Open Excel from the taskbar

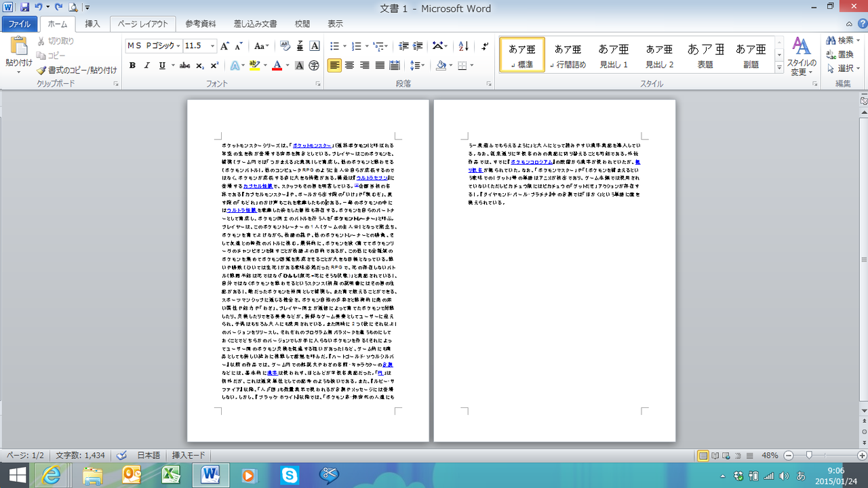coord(170,476)
